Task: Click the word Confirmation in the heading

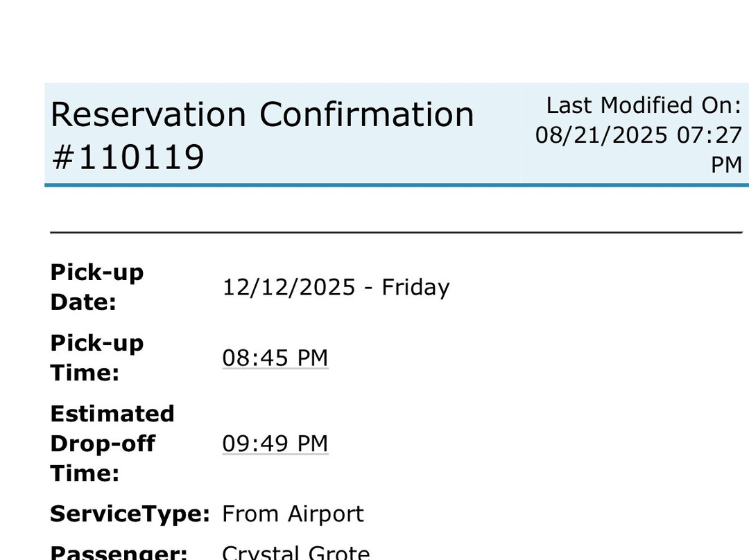Action: click(367, 114)
